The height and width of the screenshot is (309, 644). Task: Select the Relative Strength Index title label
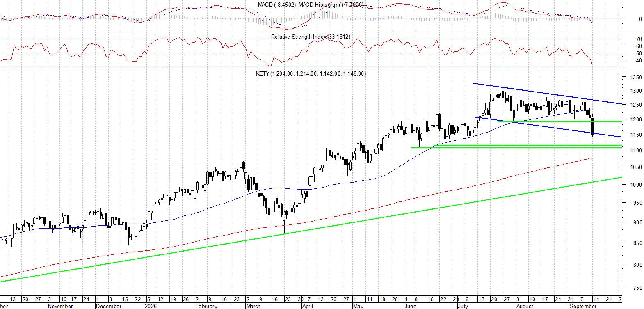click(311, 37)
